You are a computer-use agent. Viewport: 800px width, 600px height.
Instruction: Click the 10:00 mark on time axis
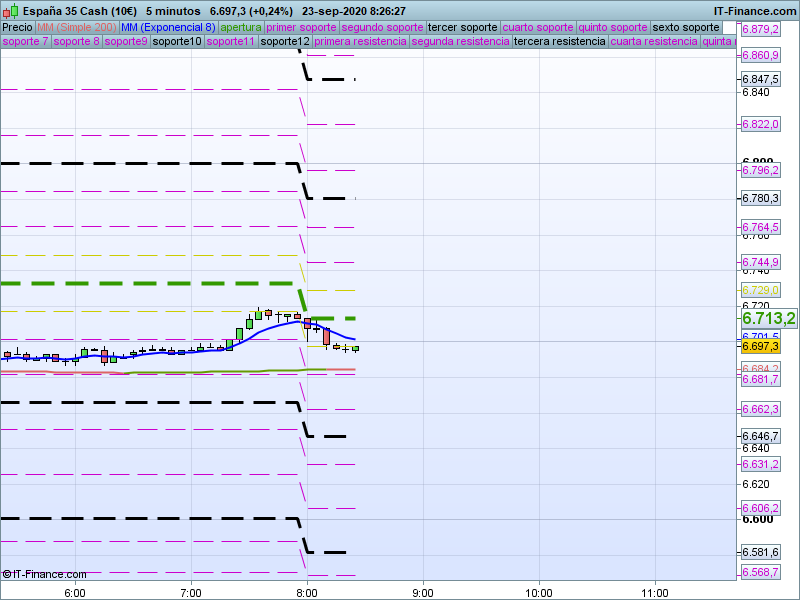(539, 592)
